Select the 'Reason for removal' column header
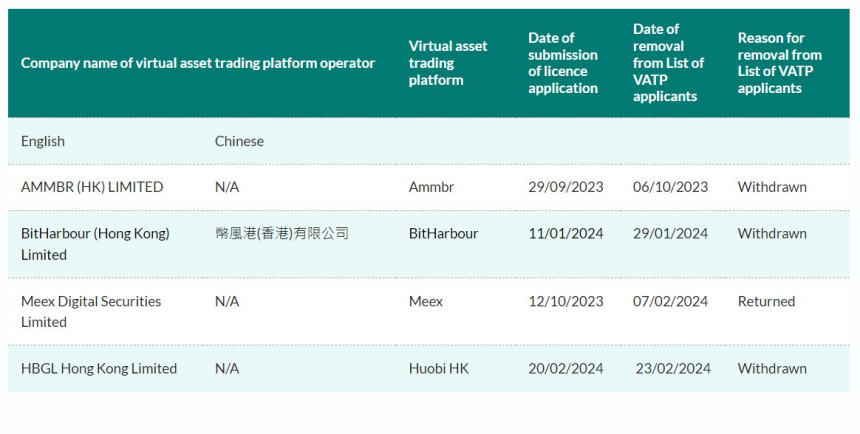The image size is (860, 434). point(779,63)
